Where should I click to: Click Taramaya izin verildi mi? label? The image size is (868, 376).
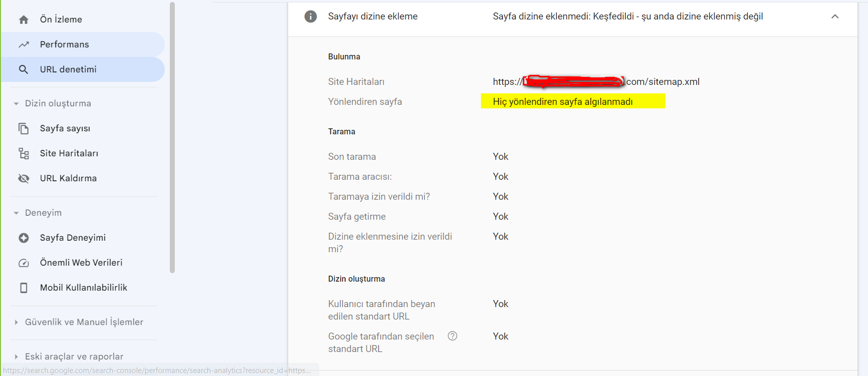379,196
